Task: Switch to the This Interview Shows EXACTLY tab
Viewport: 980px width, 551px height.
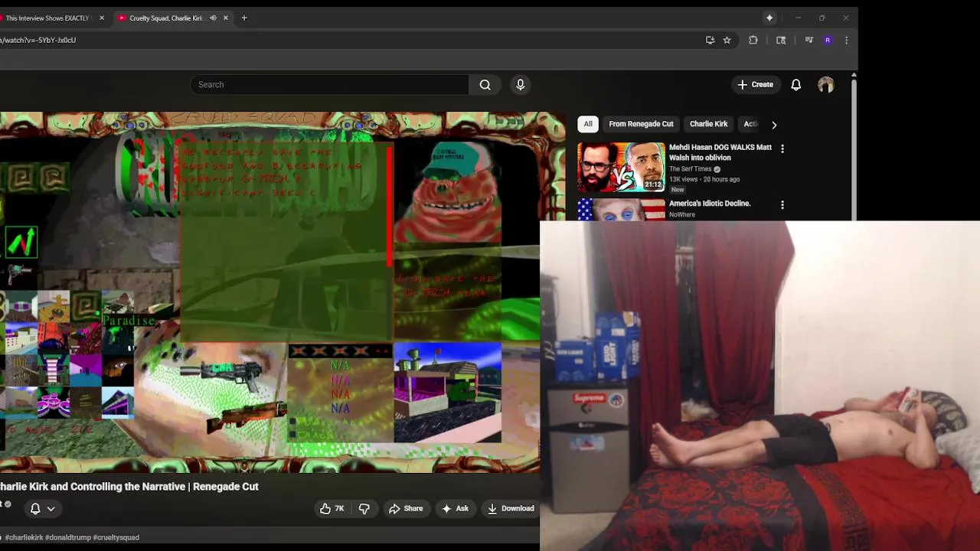Action: pyautogui.click(x=47, y=18)
